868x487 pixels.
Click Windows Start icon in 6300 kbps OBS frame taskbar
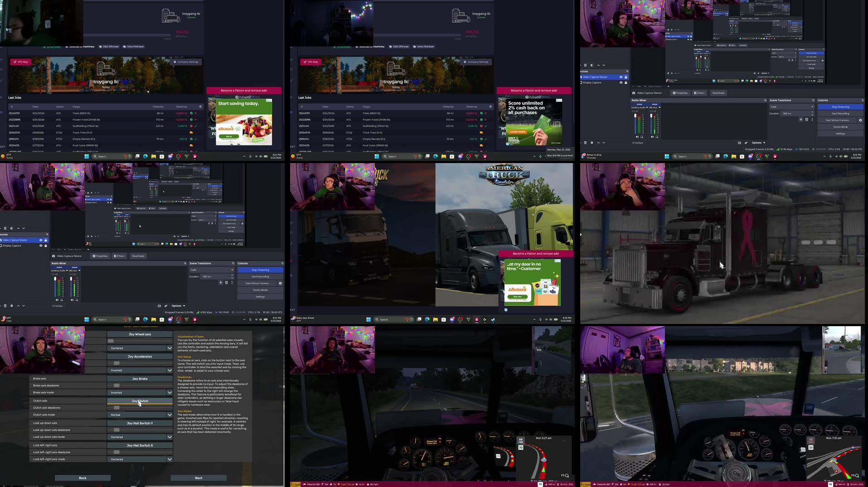tap(87, 319)
